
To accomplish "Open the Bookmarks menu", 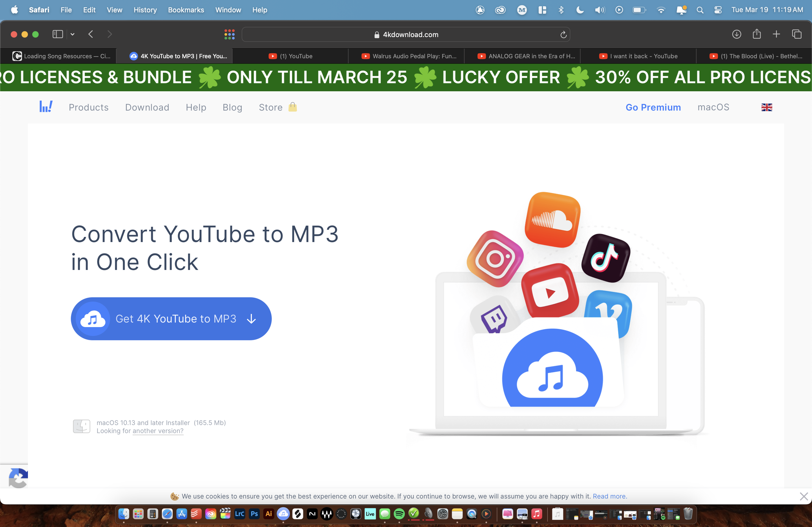I will point(185,10).
